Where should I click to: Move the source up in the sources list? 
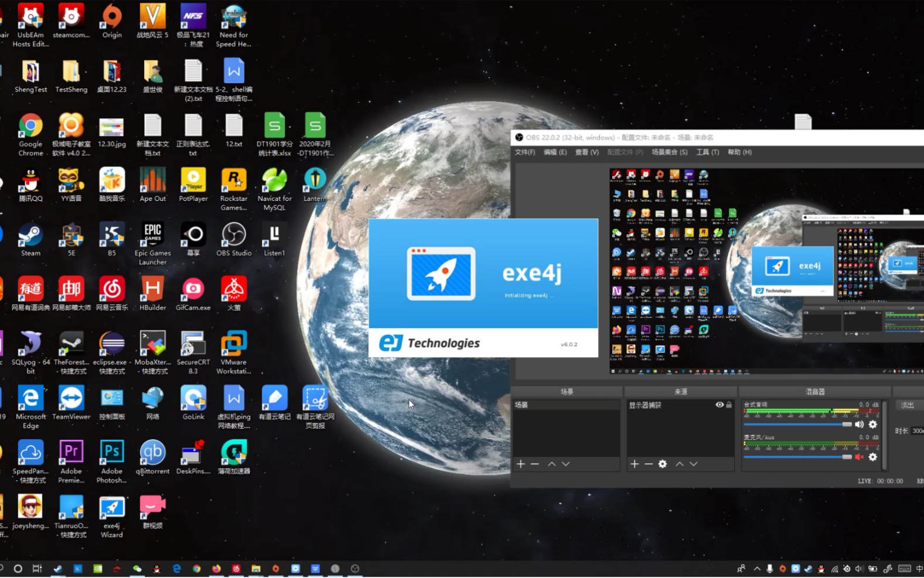(x=679, y=464)
